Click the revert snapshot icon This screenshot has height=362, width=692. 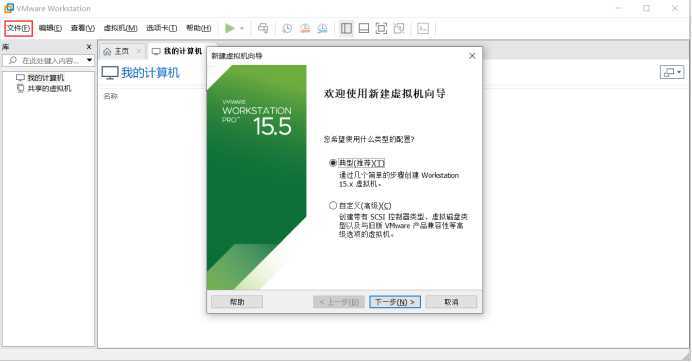point(305,28)
